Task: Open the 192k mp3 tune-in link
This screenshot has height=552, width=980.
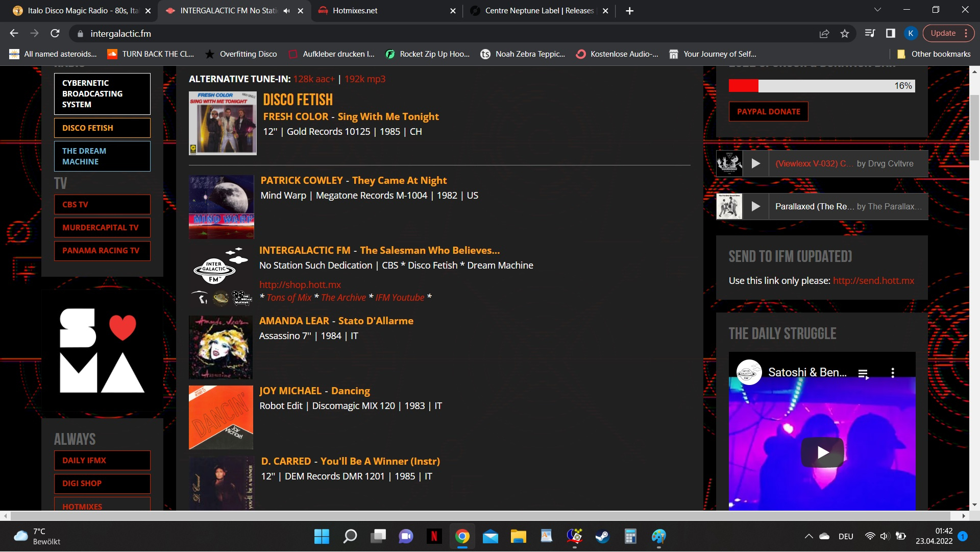Action: point(364,79)
